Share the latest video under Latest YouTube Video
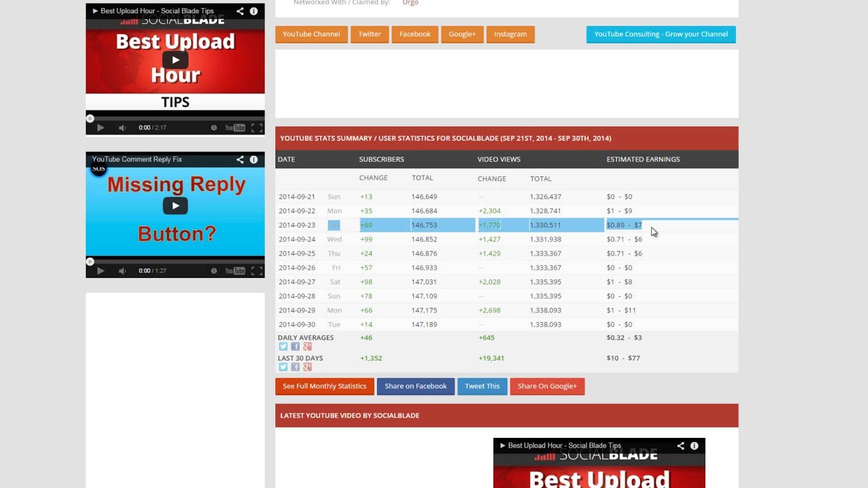This screenshot has height=488, width=868. coord(680,445)
